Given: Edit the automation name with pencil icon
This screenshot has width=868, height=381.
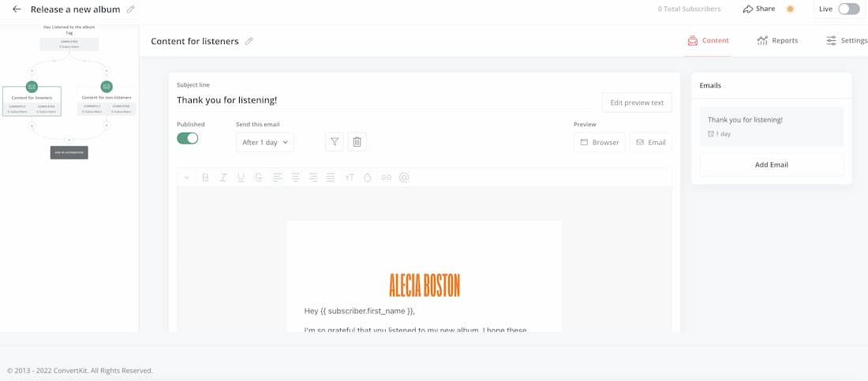Looking at the screenshot, I should click(131, 9).
